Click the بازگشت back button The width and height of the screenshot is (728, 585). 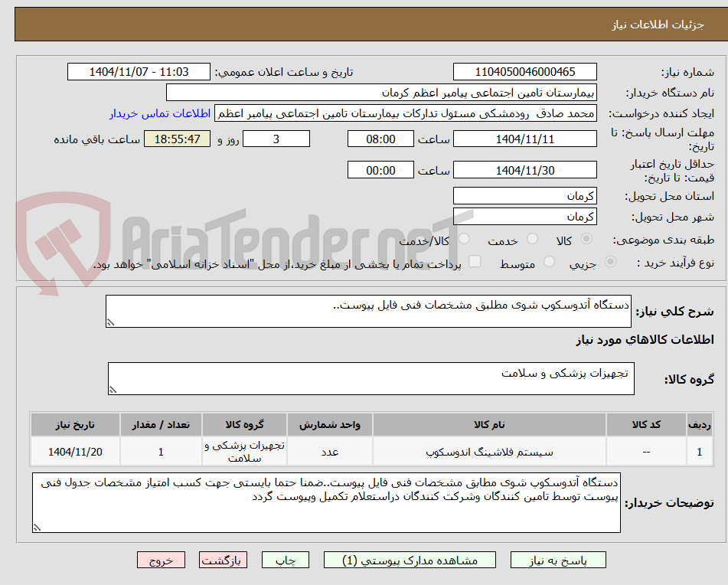pos(223,560)
